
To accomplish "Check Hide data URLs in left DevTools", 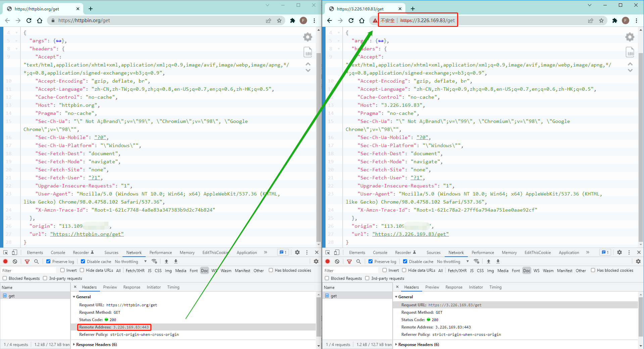I will point(82,270).
